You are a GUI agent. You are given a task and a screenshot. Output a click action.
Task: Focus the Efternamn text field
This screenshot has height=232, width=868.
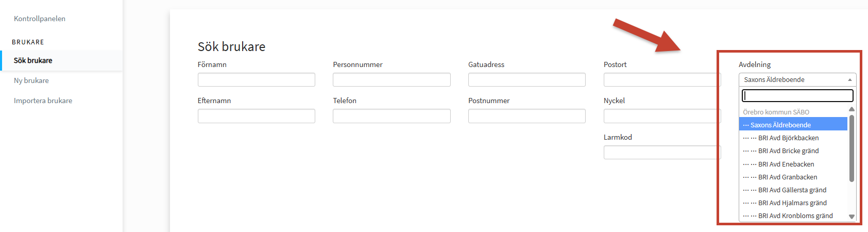pos(257,116)
